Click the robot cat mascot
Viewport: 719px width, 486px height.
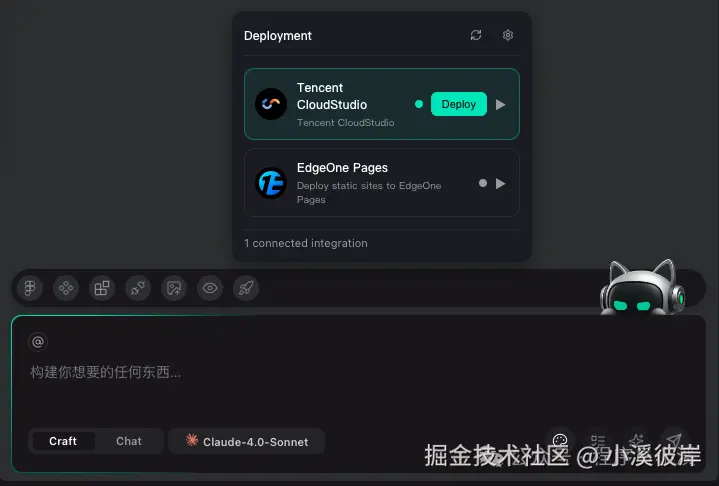642,287
